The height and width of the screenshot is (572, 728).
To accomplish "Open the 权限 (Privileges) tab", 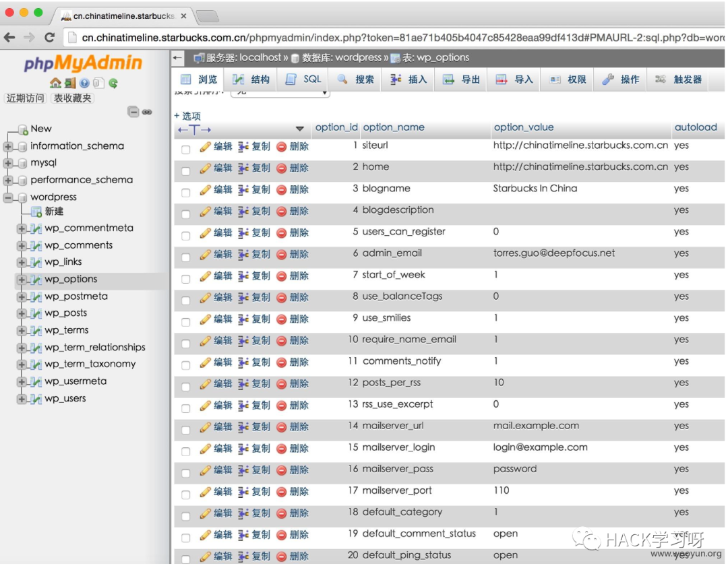I will coord(568,80).
